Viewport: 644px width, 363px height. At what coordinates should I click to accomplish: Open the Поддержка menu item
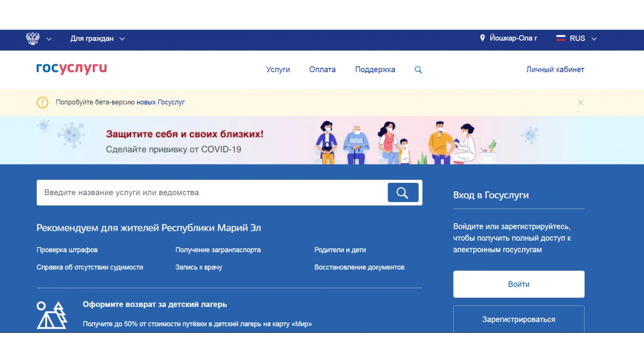click(x=375, y=70)
